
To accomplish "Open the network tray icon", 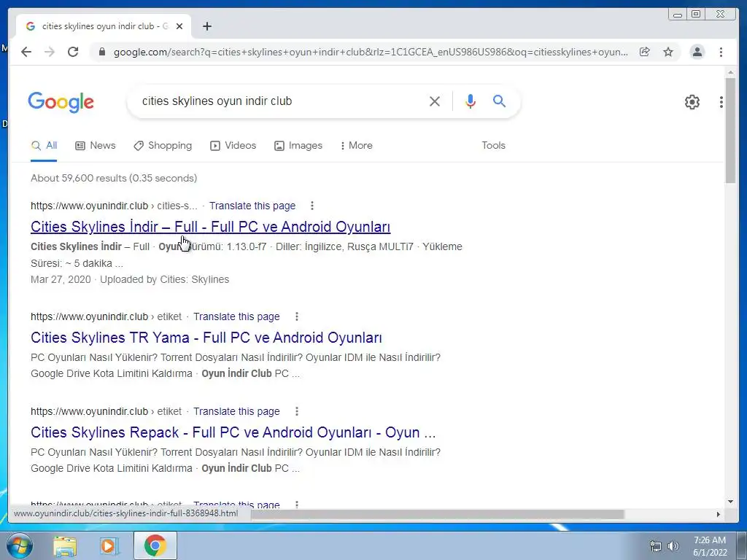I will coord(656,546).
